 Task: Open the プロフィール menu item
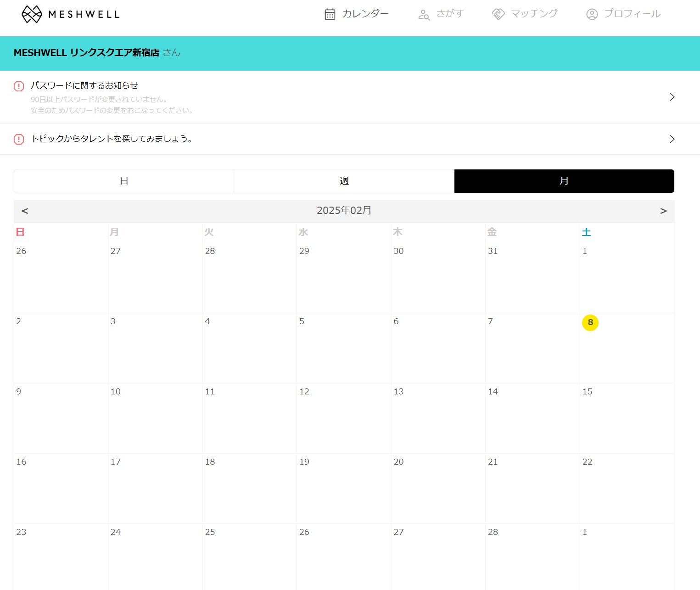pyautogui.click(x=623, y=14)
